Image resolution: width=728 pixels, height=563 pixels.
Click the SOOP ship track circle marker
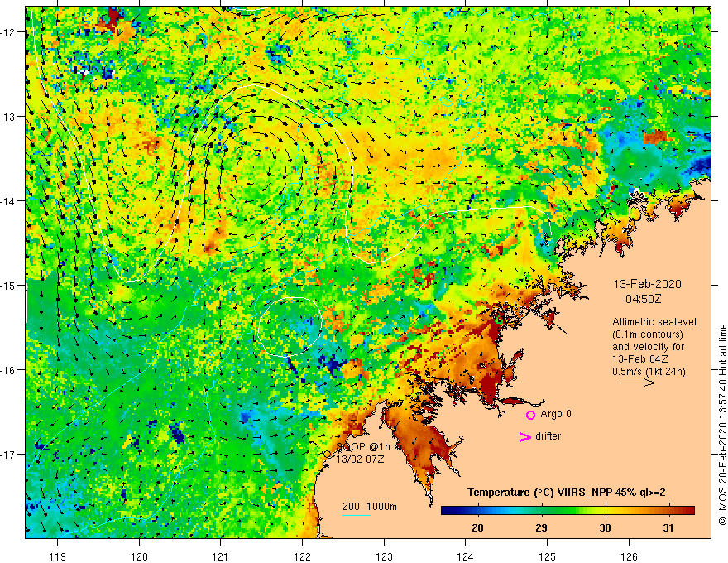point(327,454)
